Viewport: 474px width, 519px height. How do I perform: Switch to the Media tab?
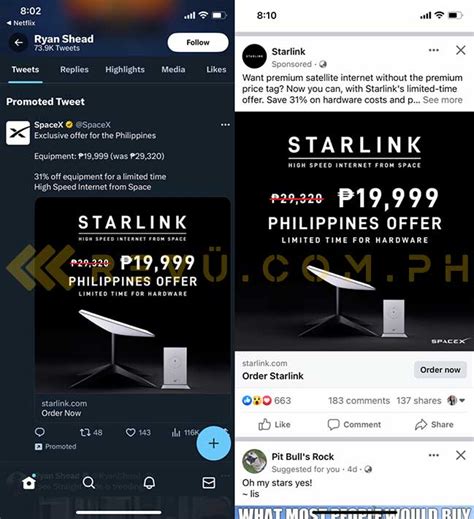(x=173, y=69)
